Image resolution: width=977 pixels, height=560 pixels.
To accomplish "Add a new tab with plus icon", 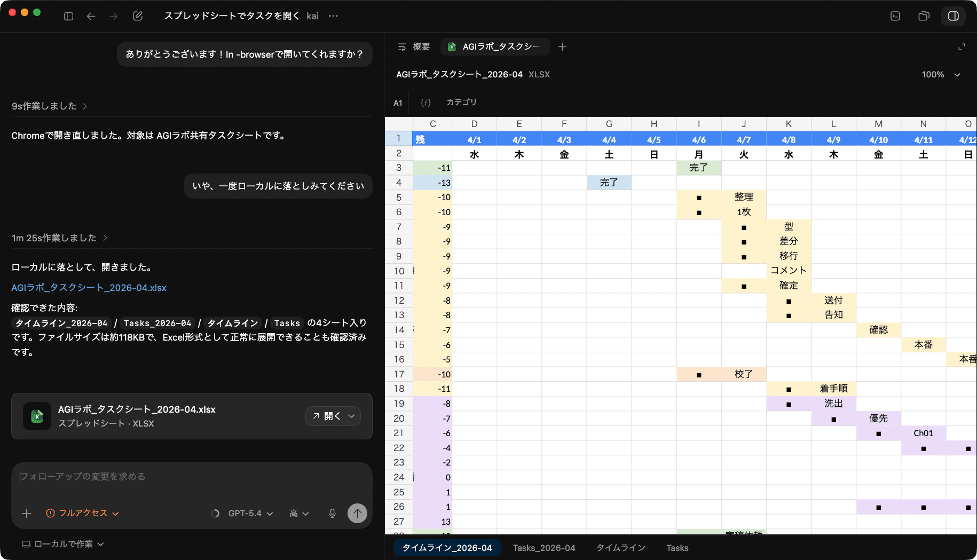I will (x=562, y=47).
